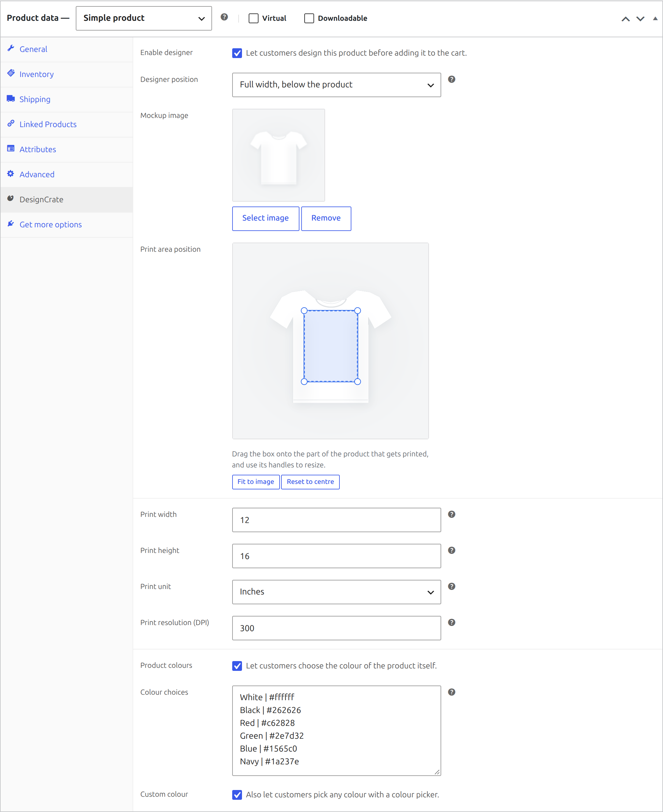
Task: Move Product data panel up arrow
Action: click(626, 19)
